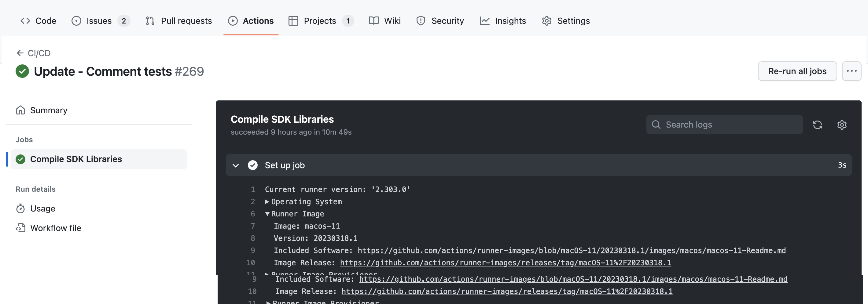Open the Issues tab

[x=101, y=21]
